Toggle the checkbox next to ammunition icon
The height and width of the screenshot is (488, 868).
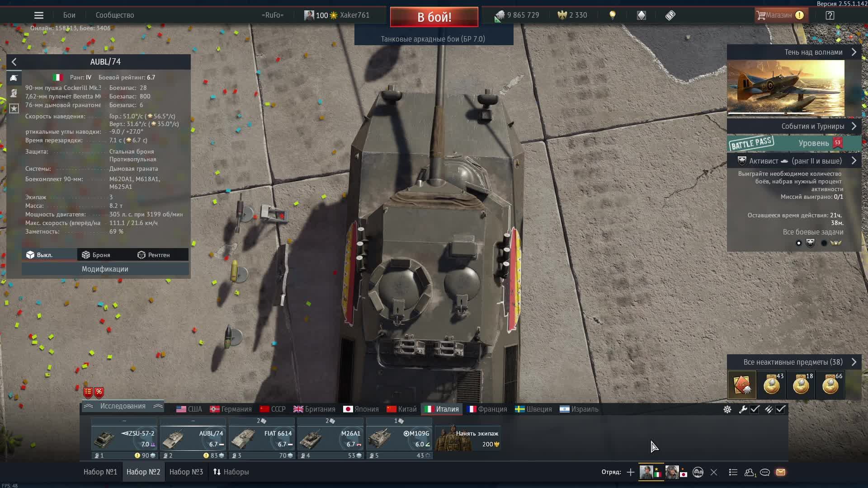click(781, 409)
